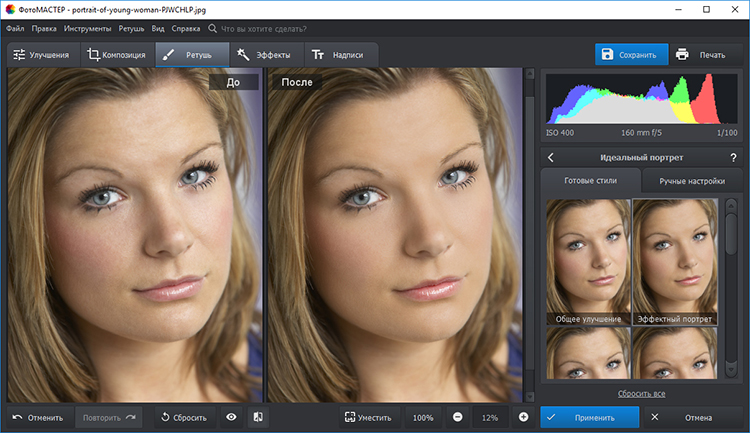This screenshot has height=433, width=750.
Task: Switch to the Ручные настройки tab
Action: pyautogui.click(x=684, y=181)
